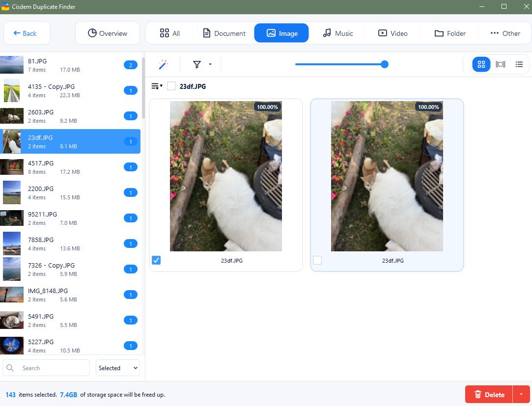Viewport: 532px width, 406px height.
Task: Select the 5491.JPG group
Action: click(70, 320)
